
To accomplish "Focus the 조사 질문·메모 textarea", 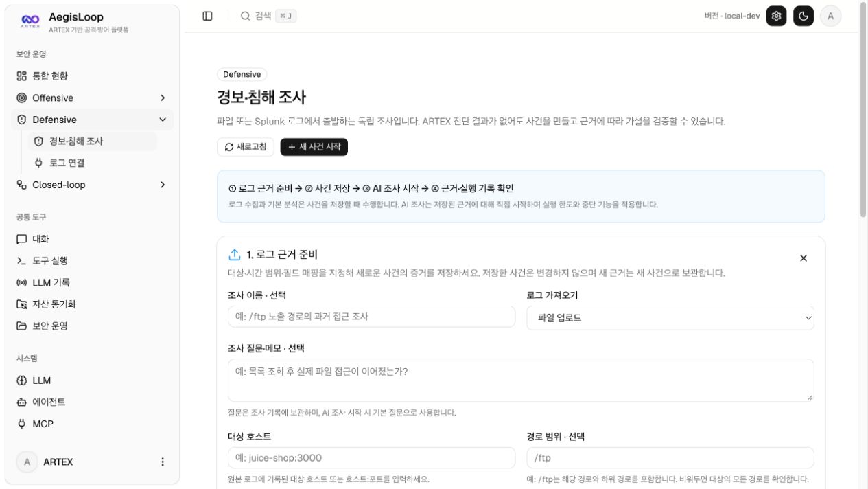I will (521, 380).
